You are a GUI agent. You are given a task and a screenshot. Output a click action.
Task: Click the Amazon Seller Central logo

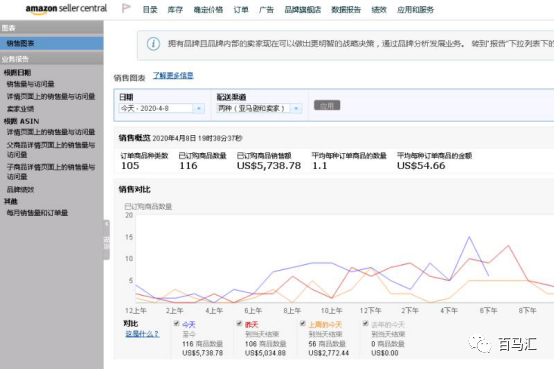point(66,9)
